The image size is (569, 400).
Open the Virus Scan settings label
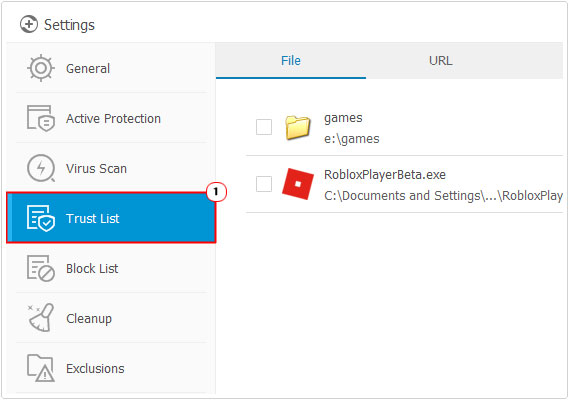pyautogui.click(x=96, y=168)
